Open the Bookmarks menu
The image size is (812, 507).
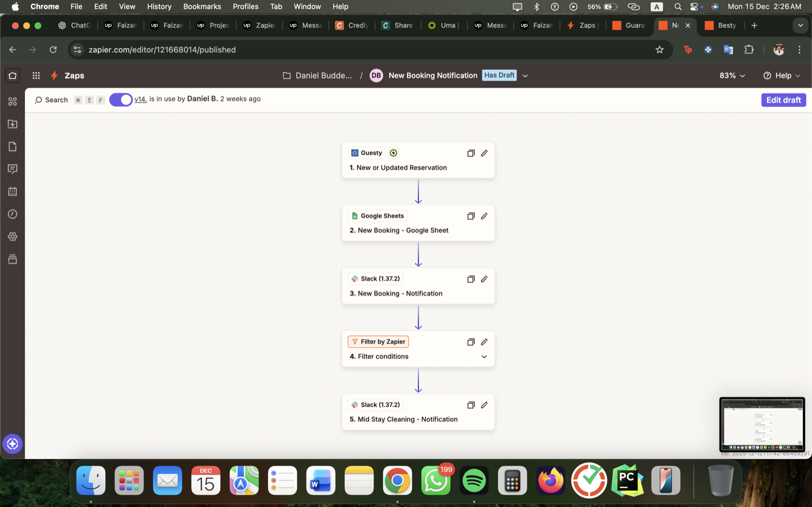(202, 6)
